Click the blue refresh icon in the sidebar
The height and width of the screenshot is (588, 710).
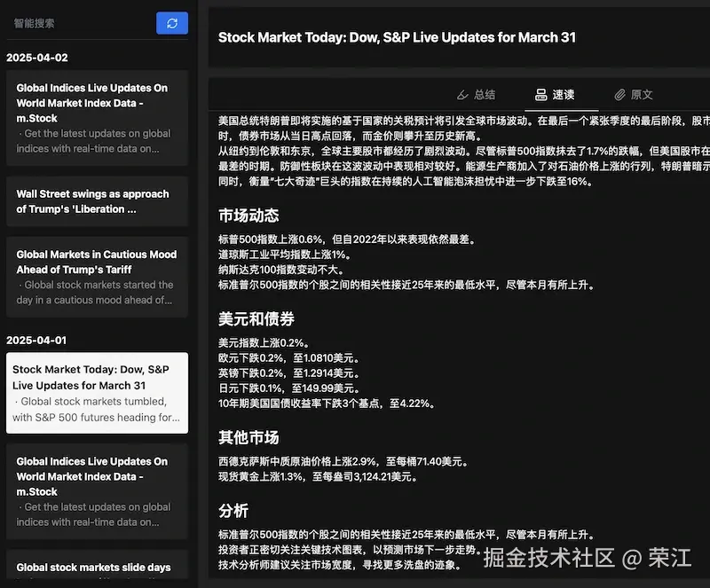pyautogui.click(x=171, y=23)
